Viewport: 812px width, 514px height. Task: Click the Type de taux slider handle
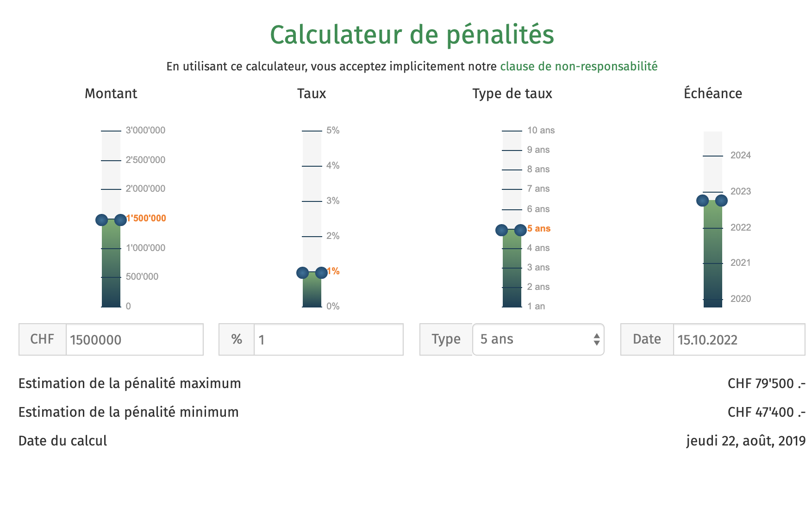tap(511, 230)
